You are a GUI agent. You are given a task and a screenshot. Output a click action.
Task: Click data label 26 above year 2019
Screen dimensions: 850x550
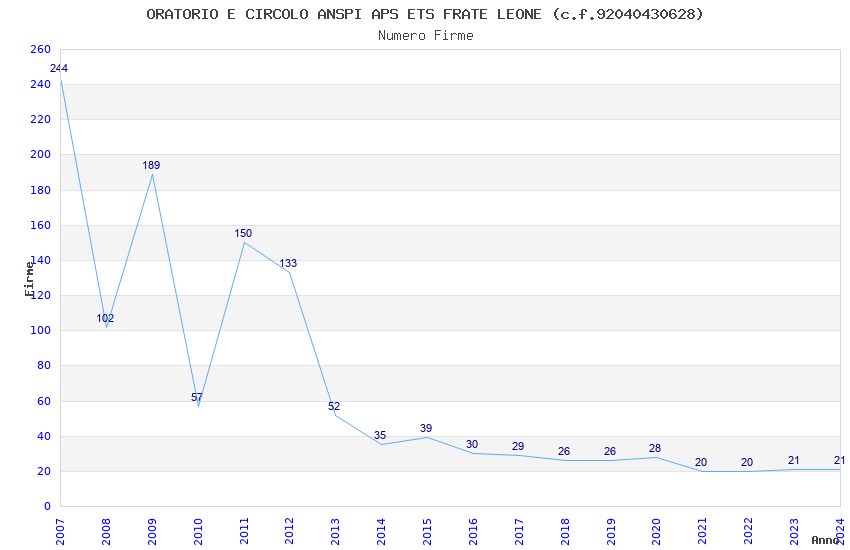tap(610, 451)
